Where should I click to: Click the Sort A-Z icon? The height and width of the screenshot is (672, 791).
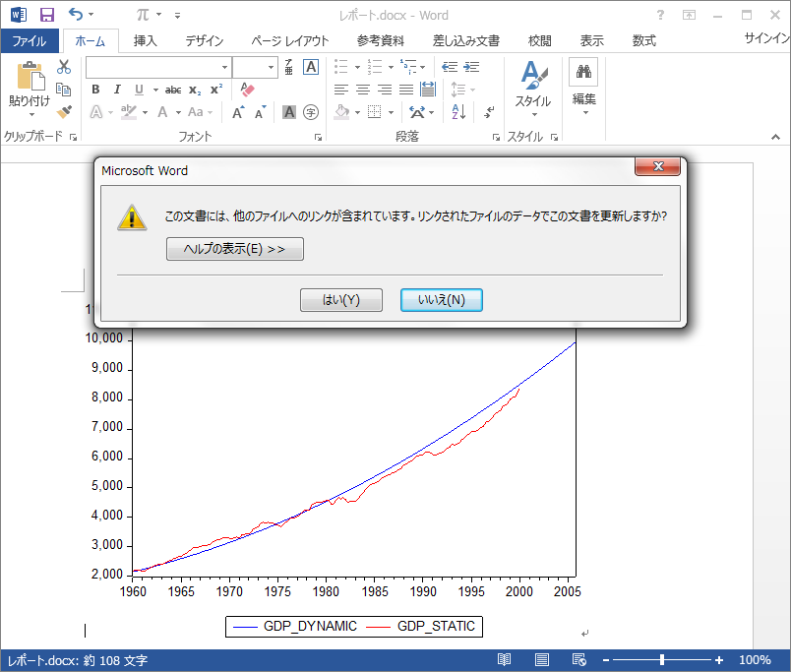tap(458, 112)
